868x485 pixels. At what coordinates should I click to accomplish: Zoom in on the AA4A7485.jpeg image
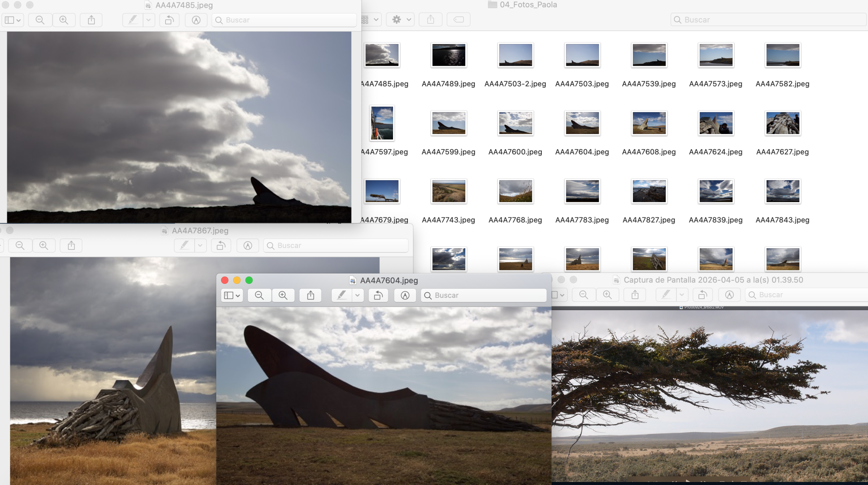click(64, 20)
